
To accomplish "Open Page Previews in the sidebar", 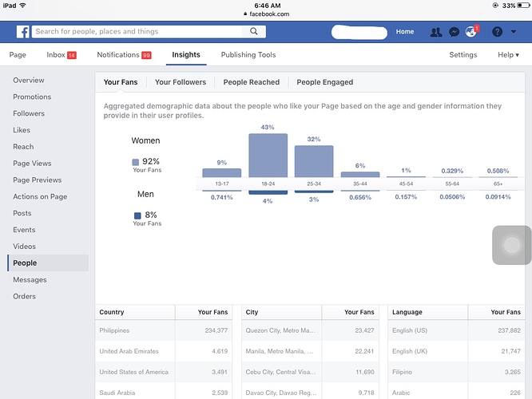I will coord(38,180).
